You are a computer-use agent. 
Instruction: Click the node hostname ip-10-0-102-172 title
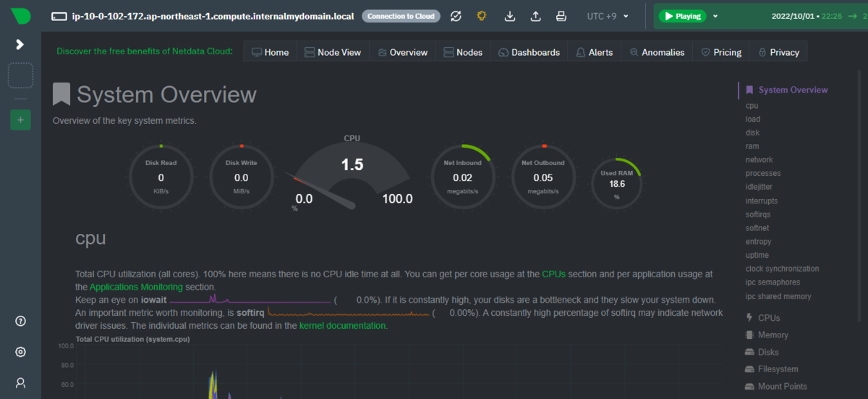(213, 16)
